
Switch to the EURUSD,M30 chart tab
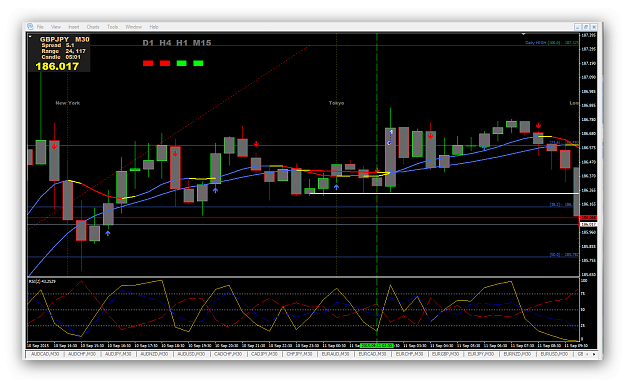click(x=554, y=354)
